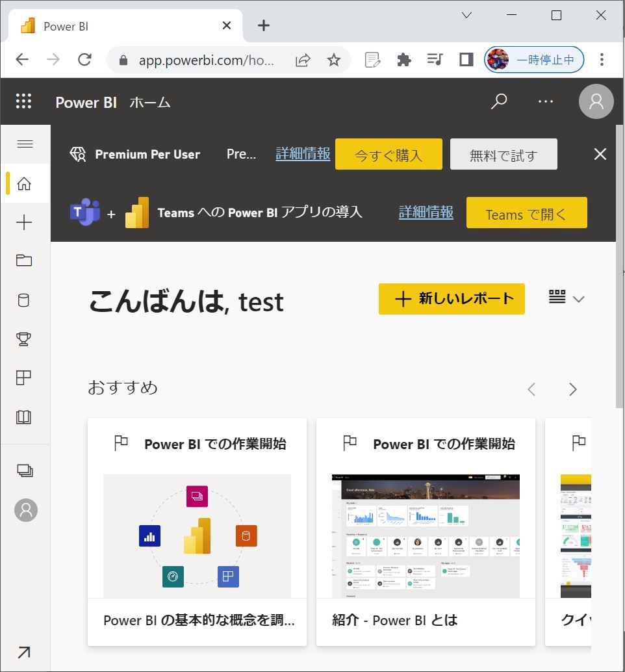Open the 紹介 - Power BI とは card thumbnail
The height and width of the screenshot is (672, 625).
[x=426, y=536]
